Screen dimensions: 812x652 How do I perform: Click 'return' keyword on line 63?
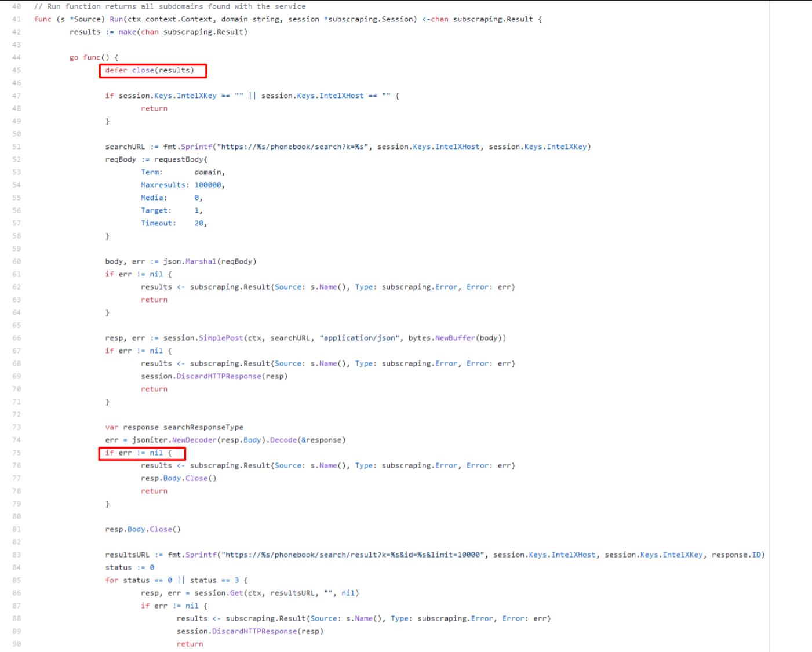click(154, 300)
